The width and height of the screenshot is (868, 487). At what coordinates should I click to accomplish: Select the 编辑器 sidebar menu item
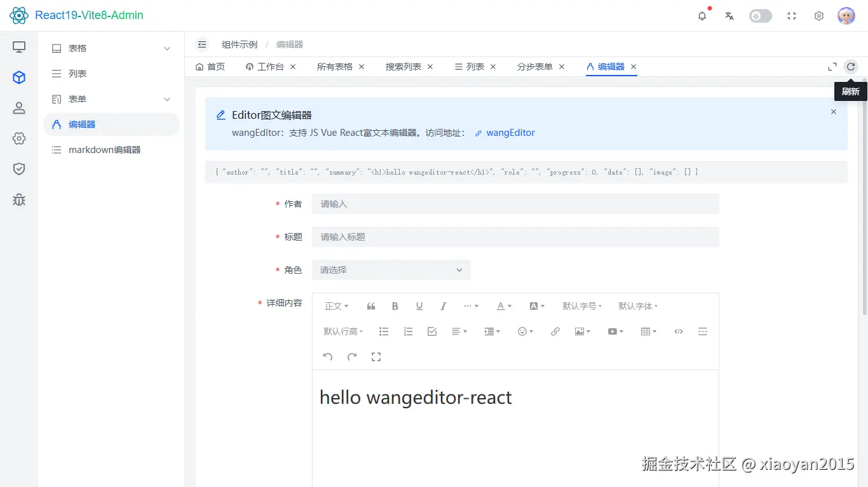pyautogui.click(x=111, y=124)
